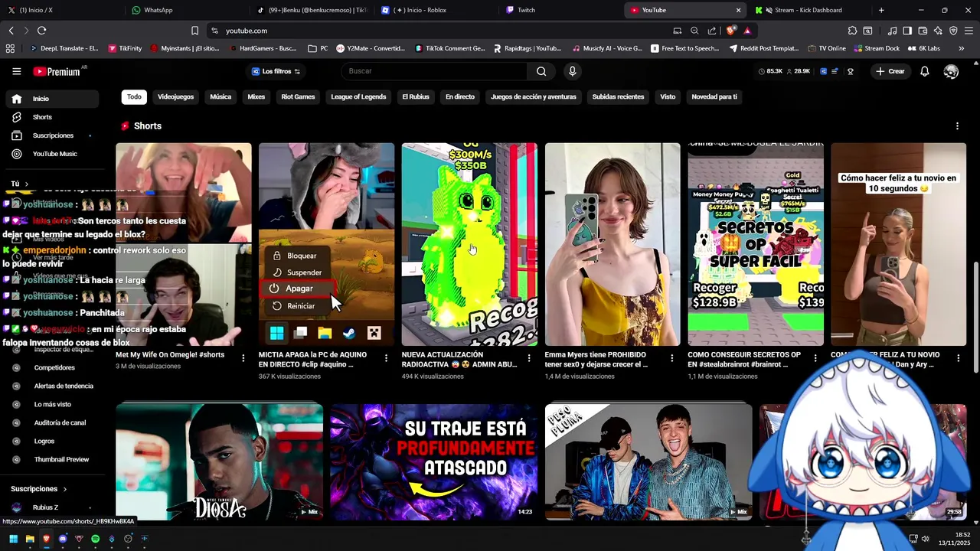Go to YouTube Premium home logo
Screen dimensions: 980x551
57,71
